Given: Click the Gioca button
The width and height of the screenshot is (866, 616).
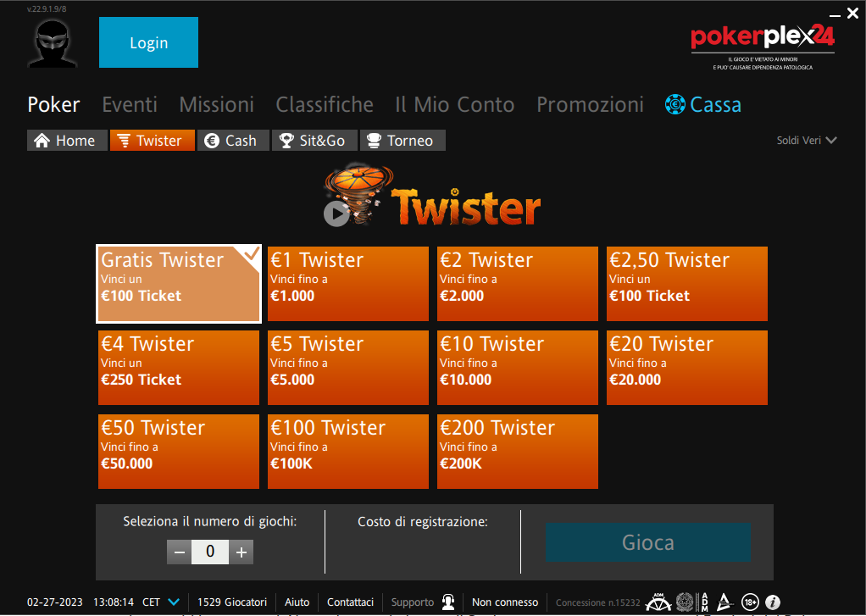Looking at the screenshot, I should pos(648,542).
